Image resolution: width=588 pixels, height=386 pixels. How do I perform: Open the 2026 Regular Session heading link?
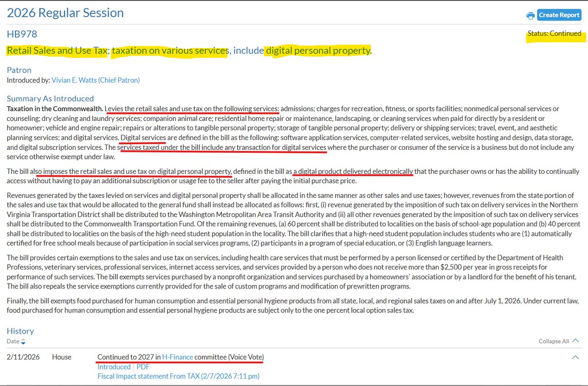65,13
